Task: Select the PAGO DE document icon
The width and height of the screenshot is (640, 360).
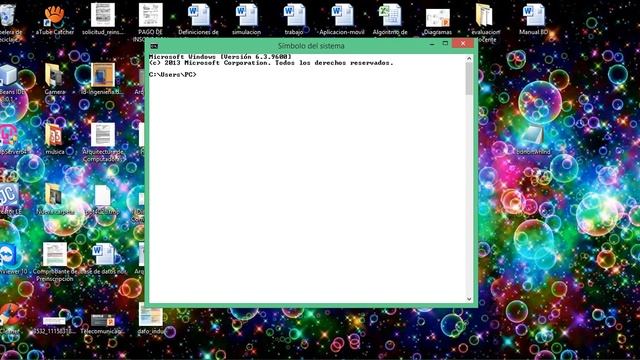Action: point(150,15)
